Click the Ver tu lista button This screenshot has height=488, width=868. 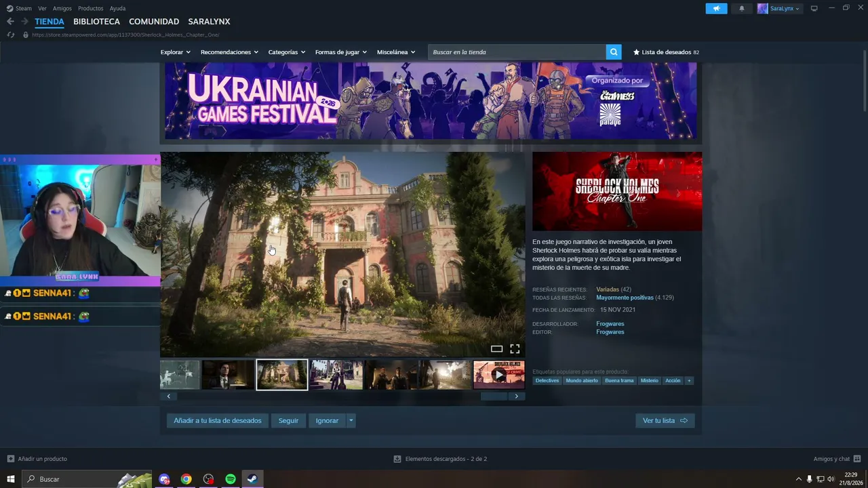pos(665,421)
